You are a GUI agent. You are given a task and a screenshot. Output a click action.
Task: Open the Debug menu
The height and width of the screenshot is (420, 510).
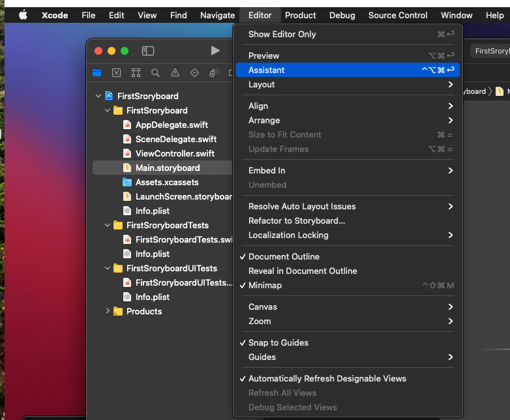point(342,15)
